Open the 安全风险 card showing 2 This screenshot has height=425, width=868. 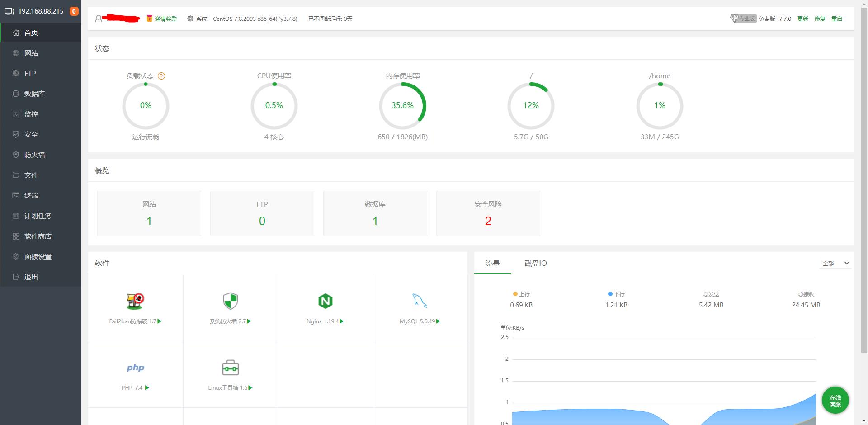[488, 213]
